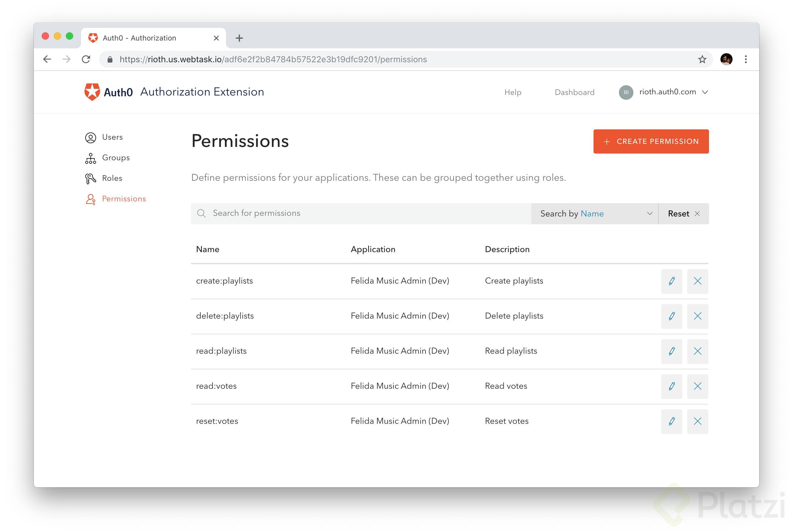Image resolution: width=793 pixels, height=532 pixels.
Task: Click the Users sidebar icon
Action: pos(91,138)
